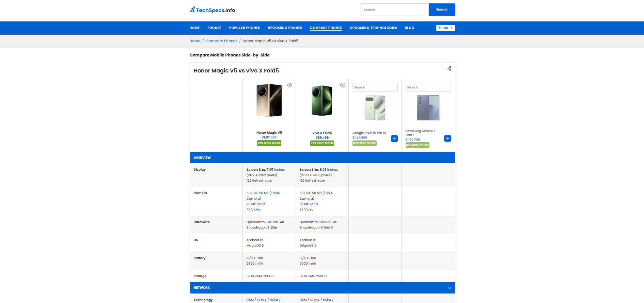Click the OS row label

[196, 240]
